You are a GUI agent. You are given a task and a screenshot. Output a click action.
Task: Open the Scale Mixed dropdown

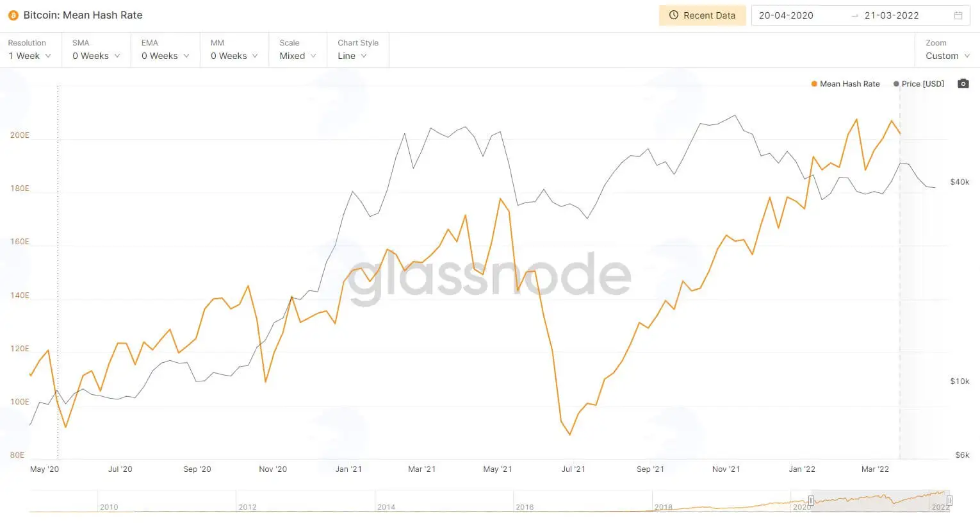coord(298,50)
